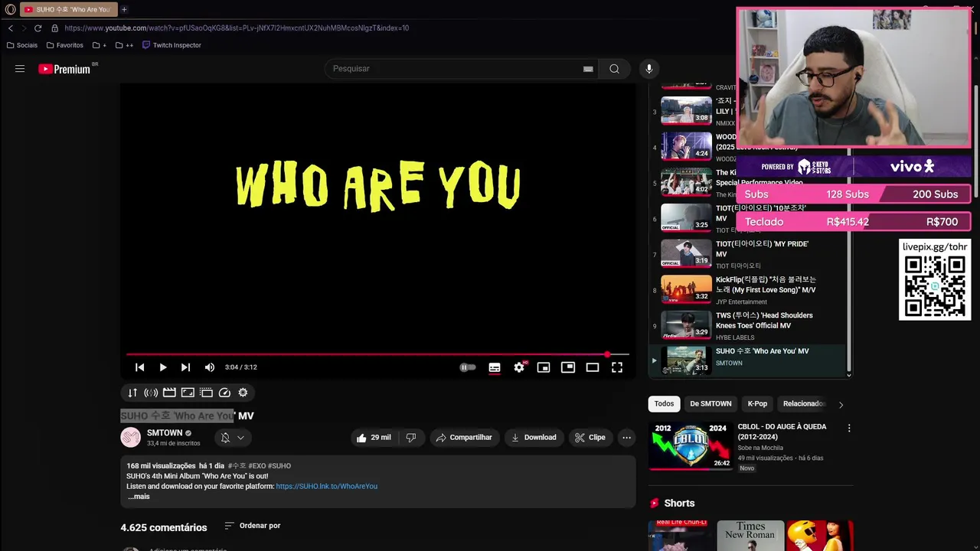Open the SMTOWN channel avatar

pos(131,438)
